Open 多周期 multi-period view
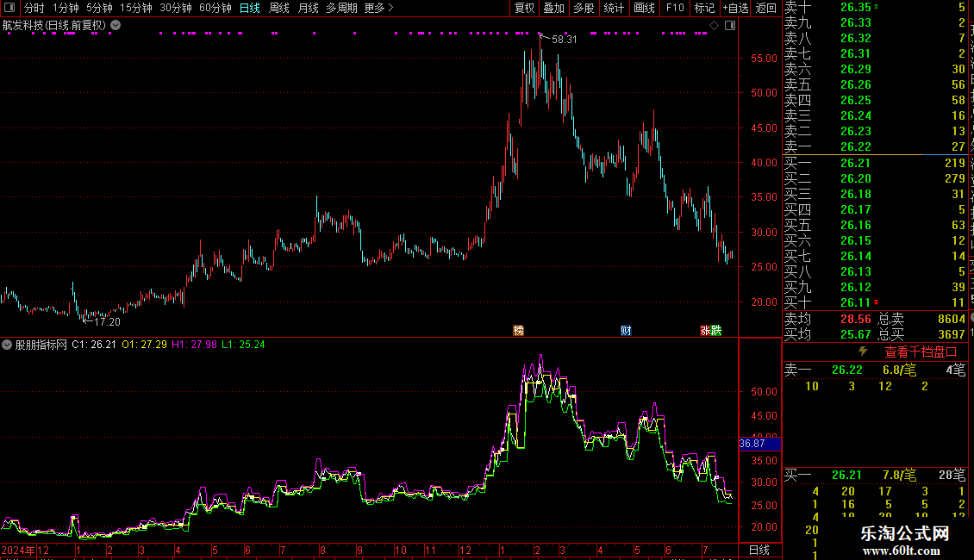The width and height of the screenshot is (974, 560). (x=341, y=8)
